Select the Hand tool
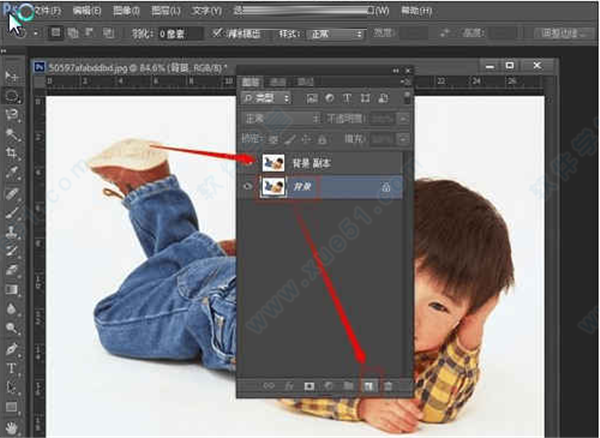 [x=13, y=427]
